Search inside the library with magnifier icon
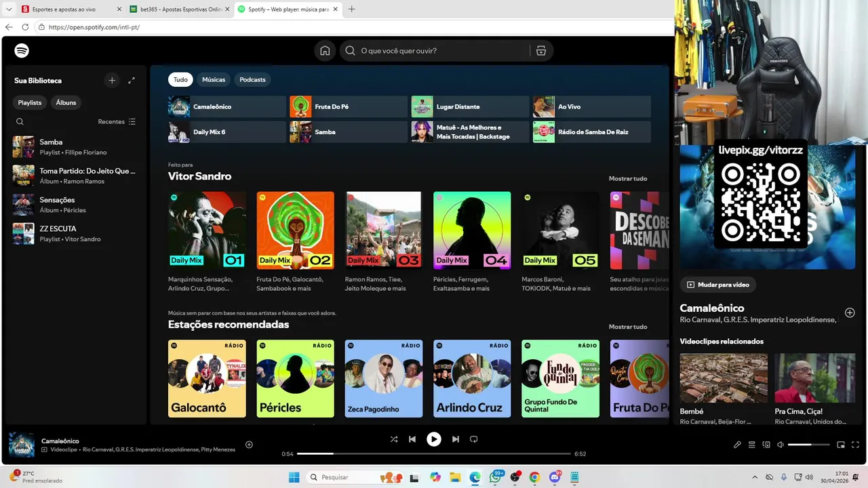This screenshot has height=488, width=868. tap(20, 122)
